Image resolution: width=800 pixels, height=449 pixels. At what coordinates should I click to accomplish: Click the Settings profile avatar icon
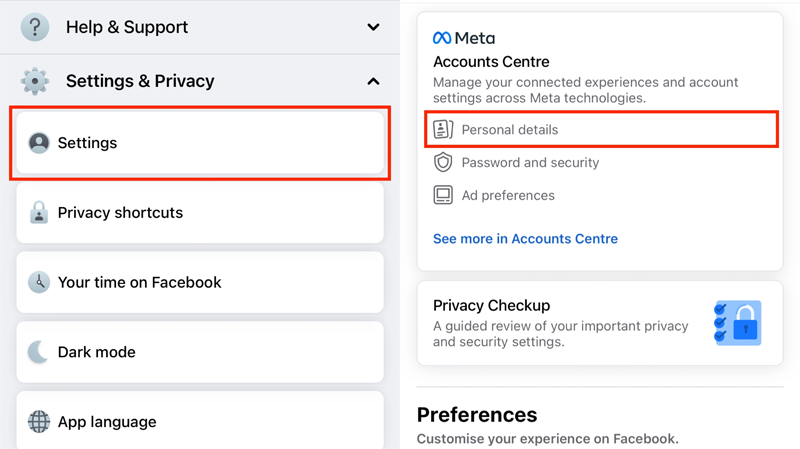[39, 143]
